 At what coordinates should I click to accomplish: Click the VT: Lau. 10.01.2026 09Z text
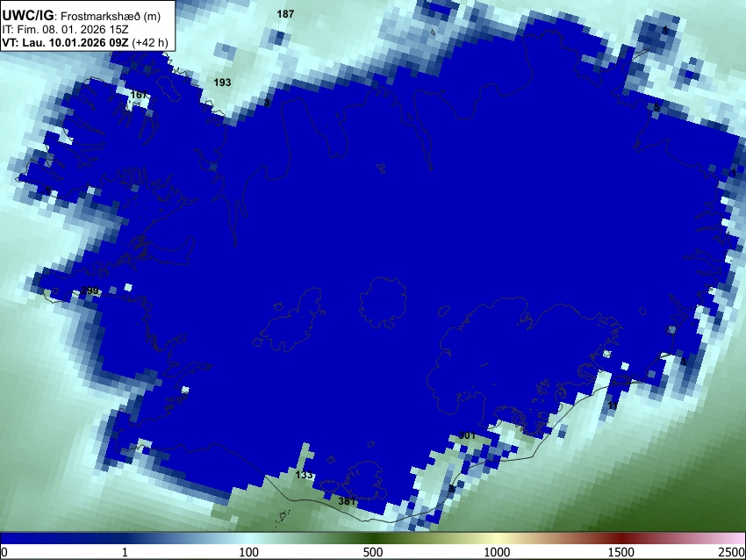(65, 42)
